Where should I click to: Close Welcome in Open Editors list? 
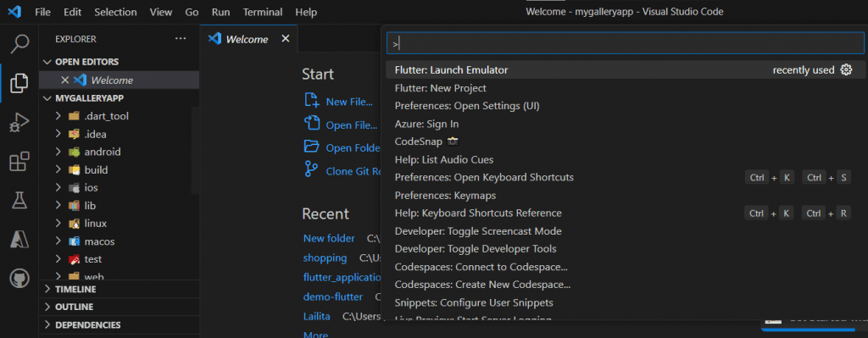(x=64, y=80)
